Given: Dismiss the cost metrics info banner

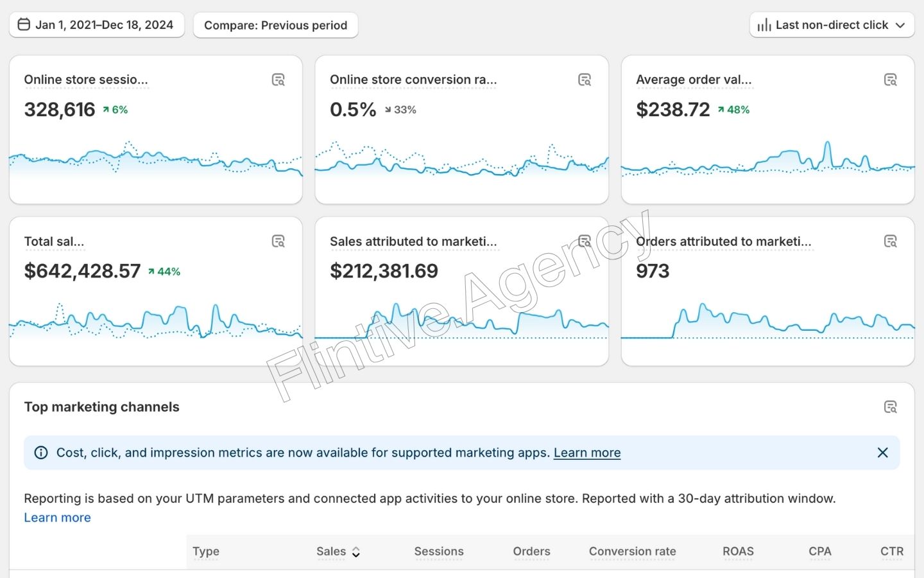Looking at the screenshot, I should (x=882, y=453).
